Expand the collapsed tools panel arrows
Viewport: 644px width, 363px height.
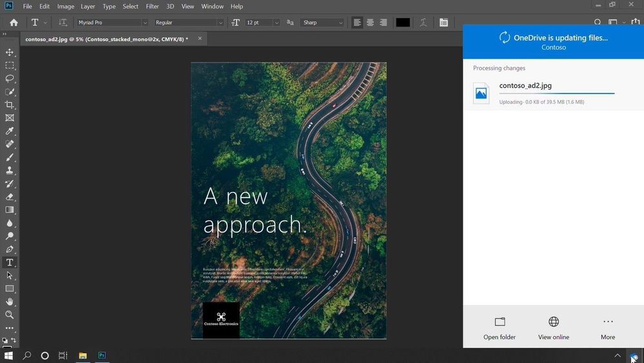[5, 34]
